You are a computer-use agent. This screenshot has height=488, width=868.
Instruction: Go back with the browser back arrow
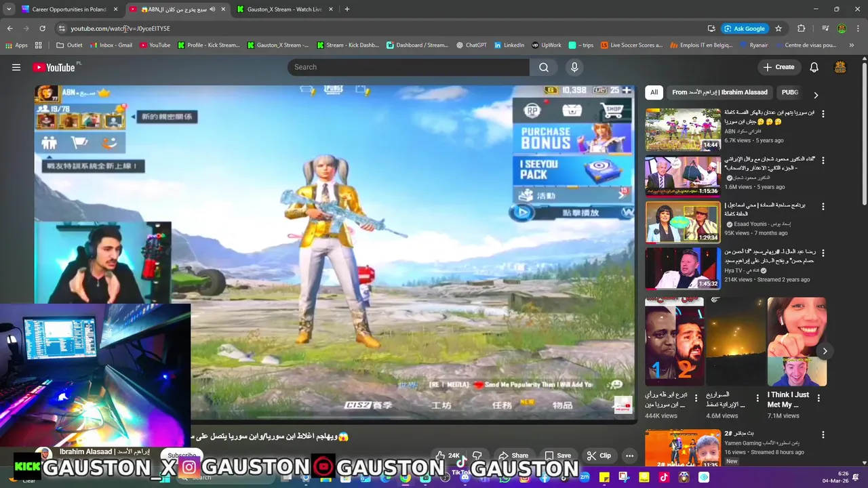10,28
